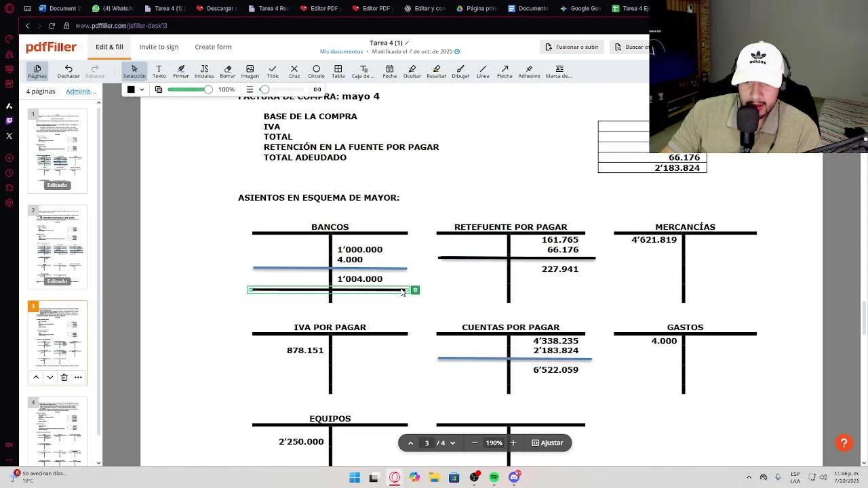868x488 pixels.
Task: Select the Adhesivo sticky note tool
Action: point(529,71)
